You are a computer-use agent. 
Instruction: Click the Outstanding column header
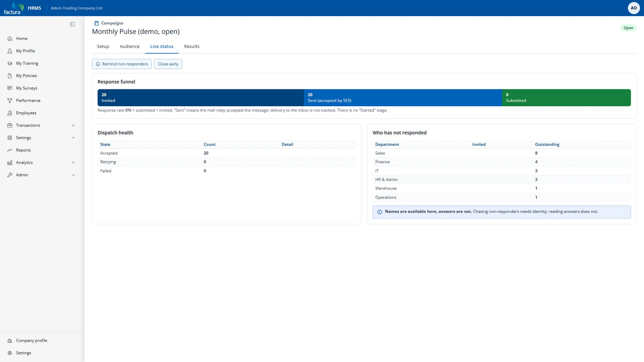pos(547,144)
